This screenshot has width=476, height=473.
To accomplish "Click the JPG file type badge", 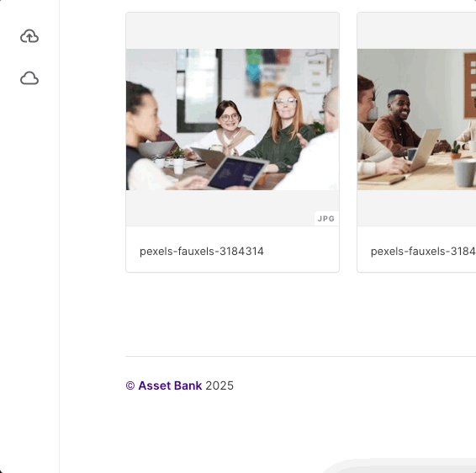I will click(x=326, y=219).
